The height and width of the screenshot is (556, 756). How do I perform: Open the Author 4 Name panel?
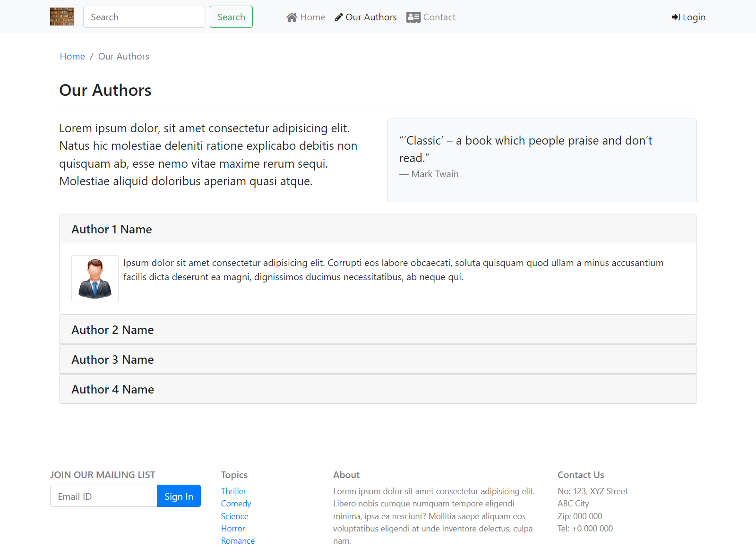(112, 389)
